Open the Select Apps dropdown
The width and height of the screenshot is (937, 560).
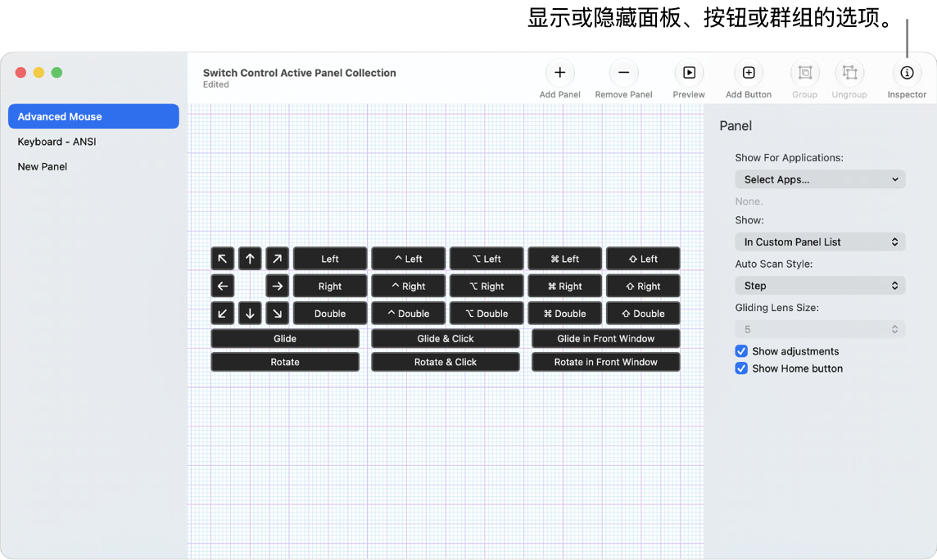pyautogui.click(x=820, y=179)
